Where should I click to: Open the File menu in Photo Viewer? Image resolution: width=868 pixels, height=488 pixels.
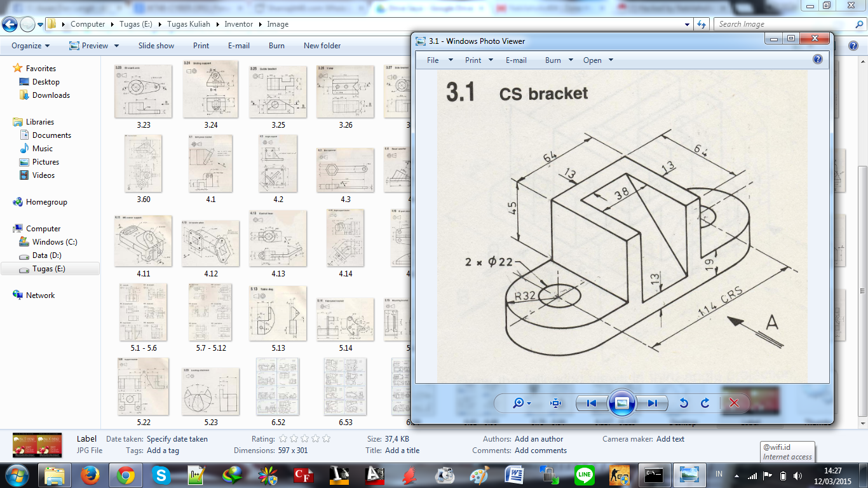point(431,60)
